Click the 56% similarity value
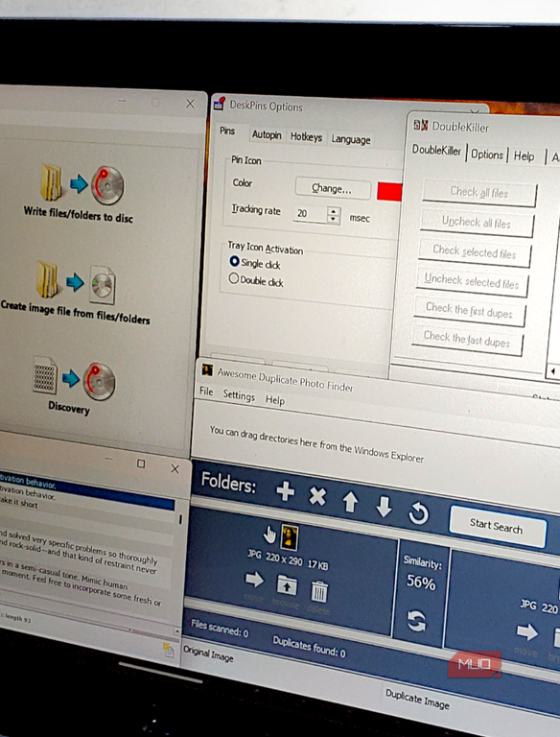 [421, 582]
